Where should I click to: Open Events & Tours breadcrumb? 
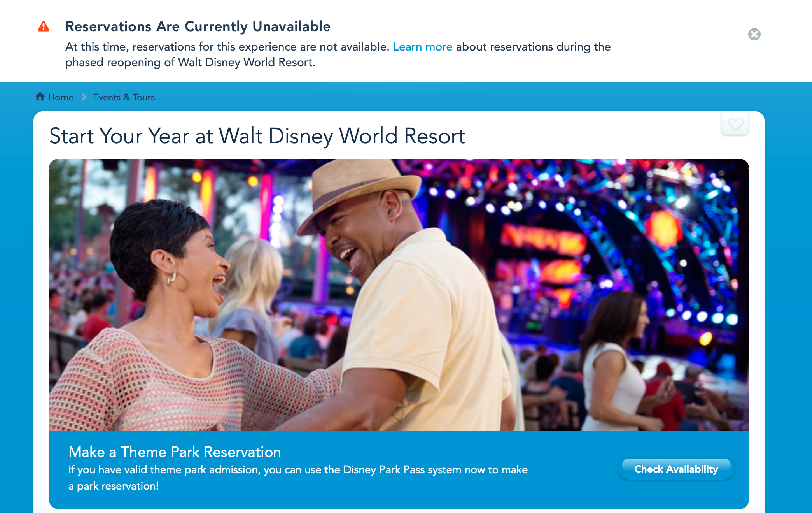124,97
